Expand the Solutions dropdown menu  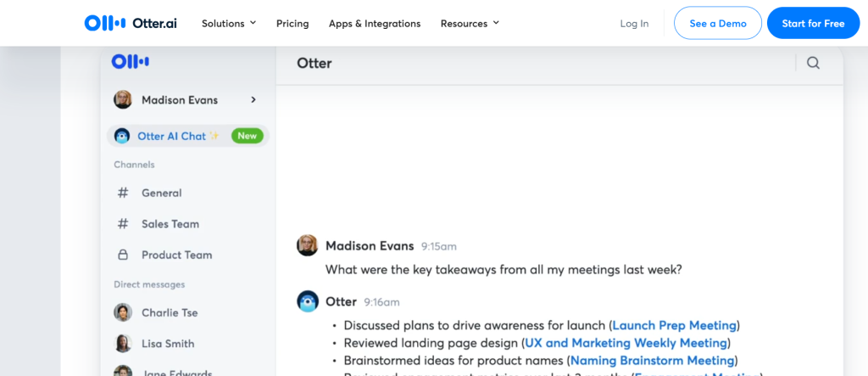(x=229, y=23)
